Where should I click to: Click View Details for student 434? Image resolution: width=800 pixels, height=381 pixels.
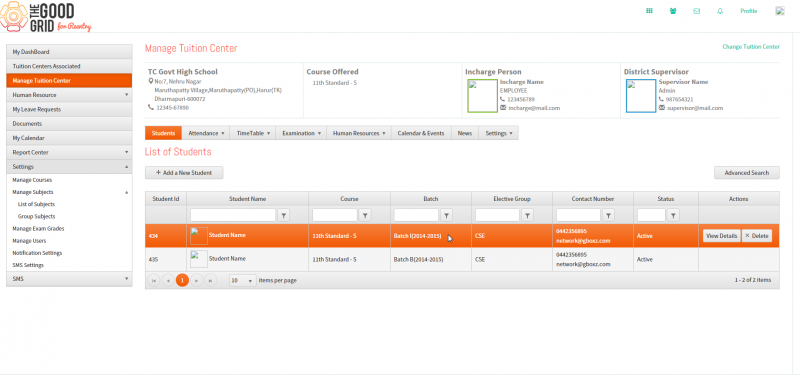(x=721, y=236)
